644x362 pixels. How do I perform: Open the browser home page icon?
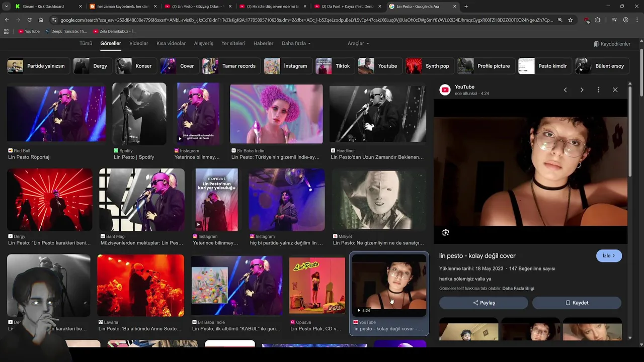[x=41, y=20]
